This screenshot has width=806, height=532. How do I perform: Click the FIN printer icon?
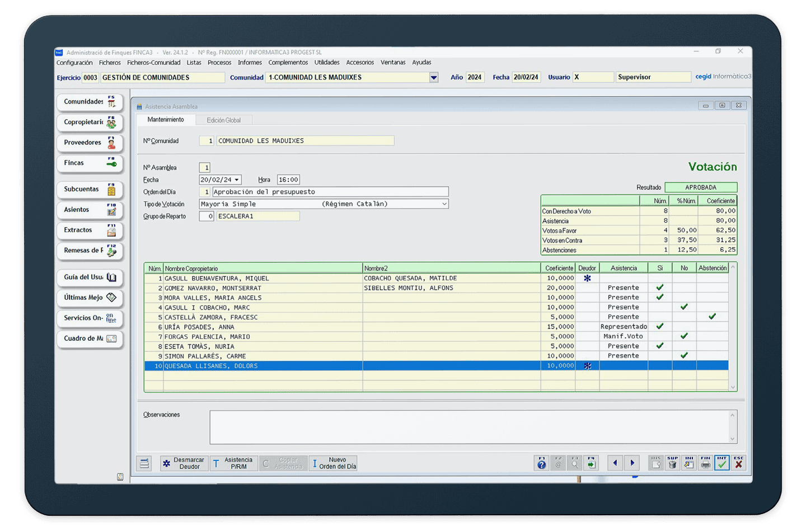click(705, 463)
